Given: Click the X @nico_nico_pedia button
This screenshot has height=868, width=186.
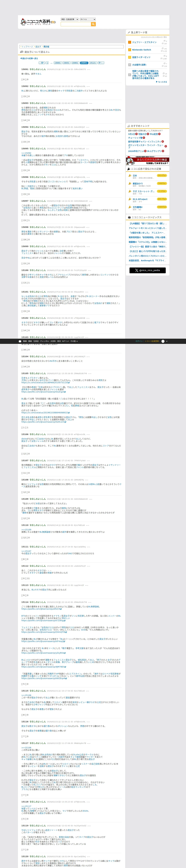Looking at the screenshot, I should coord(147,270).
